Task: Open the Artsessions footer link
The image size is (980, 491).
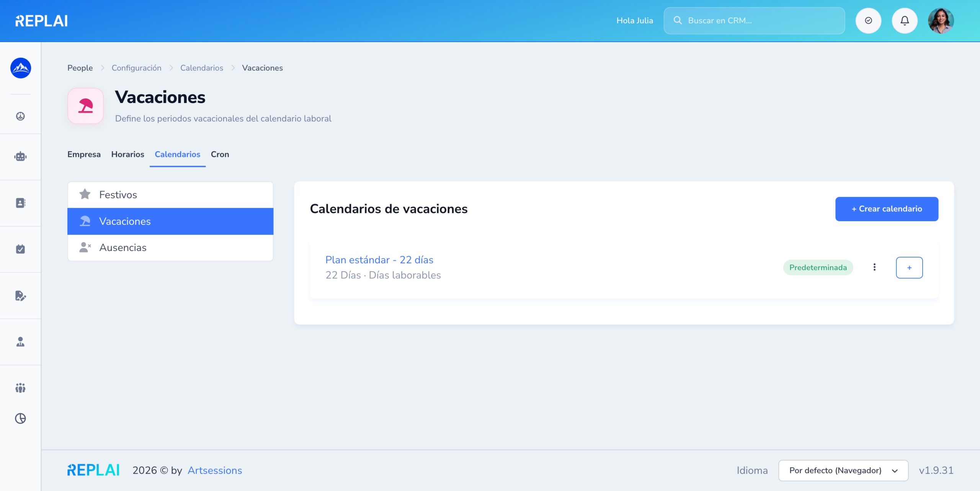Action: coord(215,470)
